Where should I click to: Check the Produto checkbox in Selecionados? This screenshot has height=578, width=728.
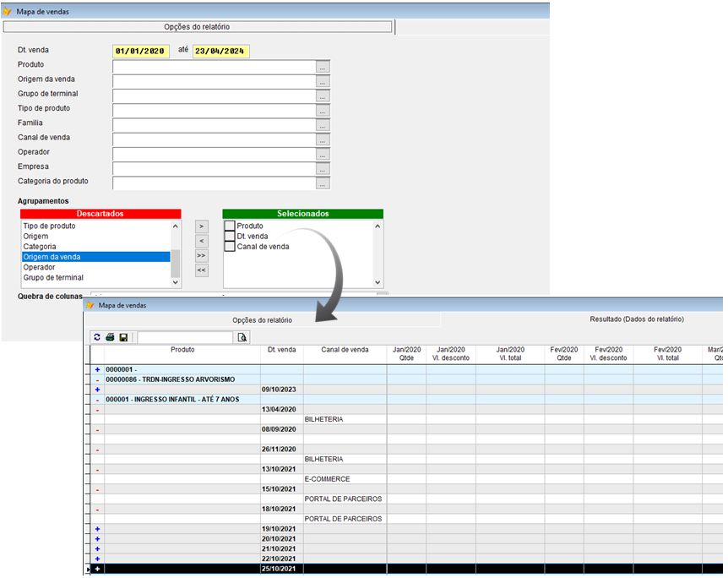click(230, 226)
